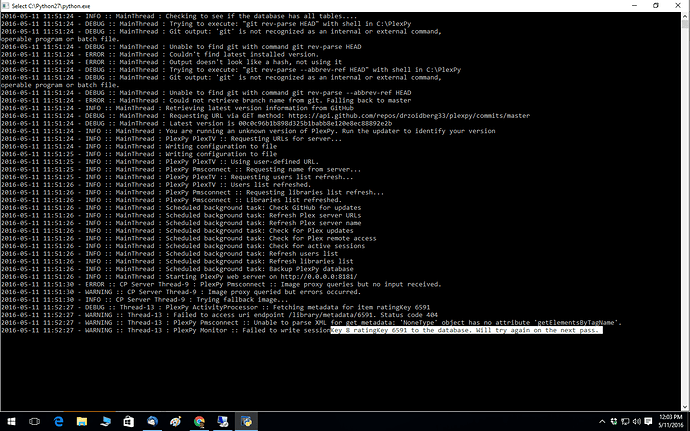Minimize the python.exe console window
This screenshot has width=690, height=431.
[x=635, y=6]
